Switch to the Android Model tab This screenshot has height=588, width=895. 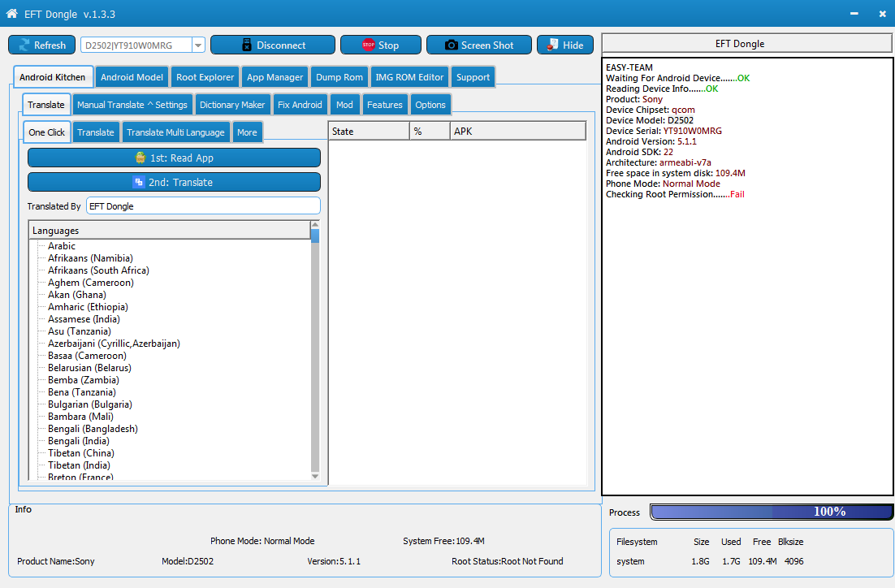[x=132, y=77]
